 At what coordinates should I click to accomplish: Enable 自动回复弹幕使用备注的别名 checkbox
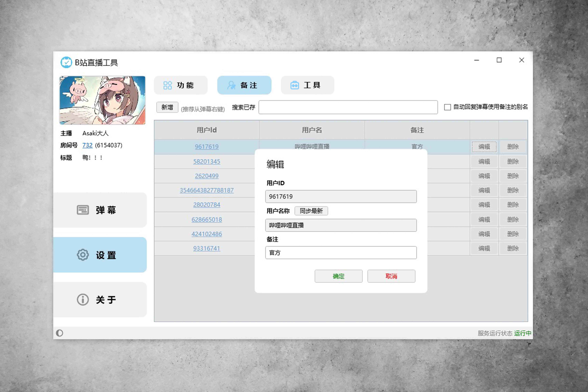click(x=447, y=107)
